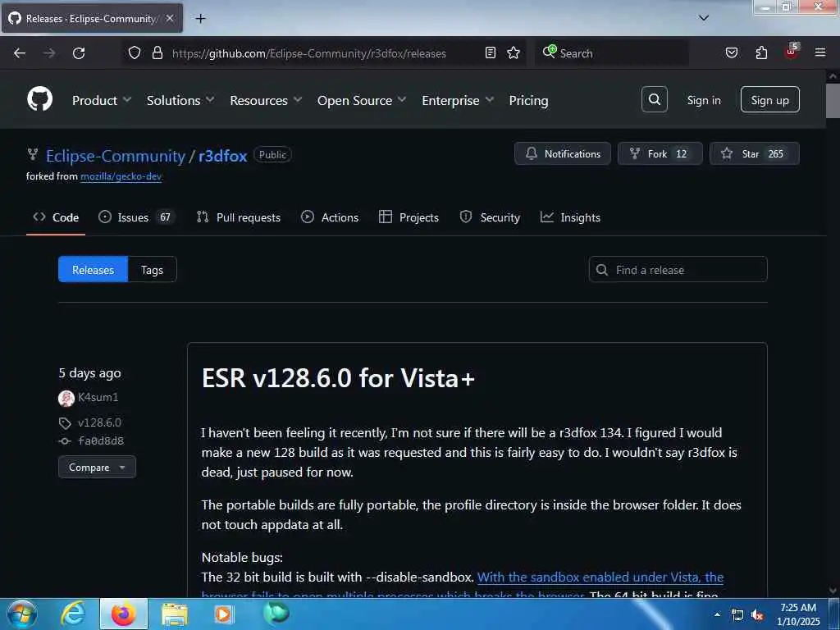Follow the mozilla/gecko-dev fork source link
The width and height of the screenshot is (840, 630).
click(121, 176)
